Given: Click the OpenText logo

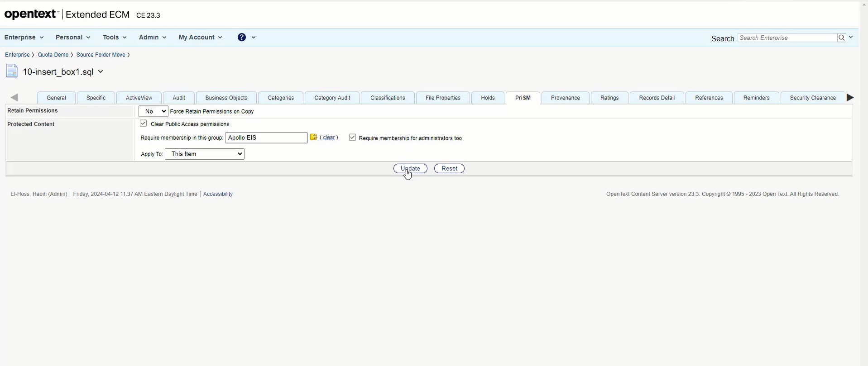Looking at the screenshot, I should (31, 14).
